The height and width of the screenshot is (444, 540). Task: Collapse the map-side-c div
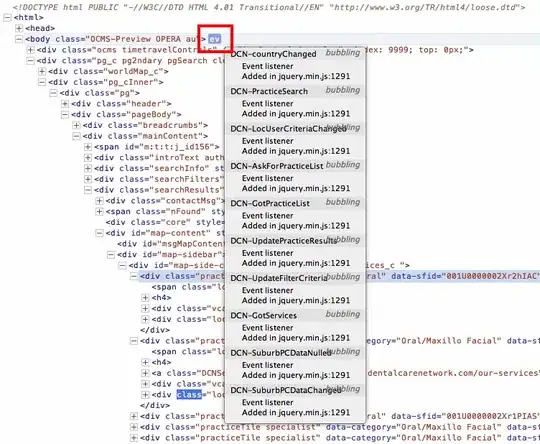pos(122,266)
